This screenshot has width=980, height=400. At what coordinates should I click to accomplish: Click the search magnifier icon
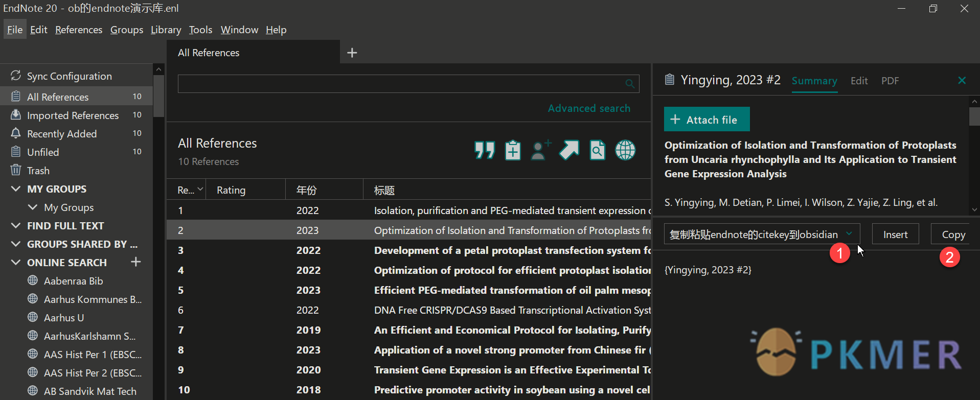tap(630, 84)
